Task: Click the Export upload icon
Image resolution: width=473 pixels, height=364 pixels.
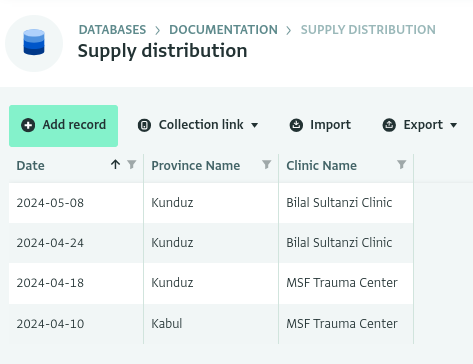Action: coord(389,125)
